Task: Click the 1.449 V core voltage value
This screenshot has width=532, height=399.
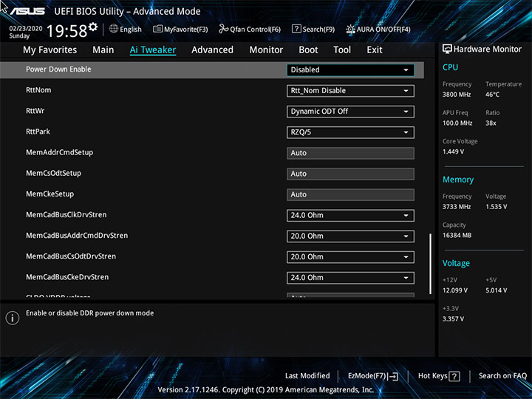Action: (x=453, y=151)
